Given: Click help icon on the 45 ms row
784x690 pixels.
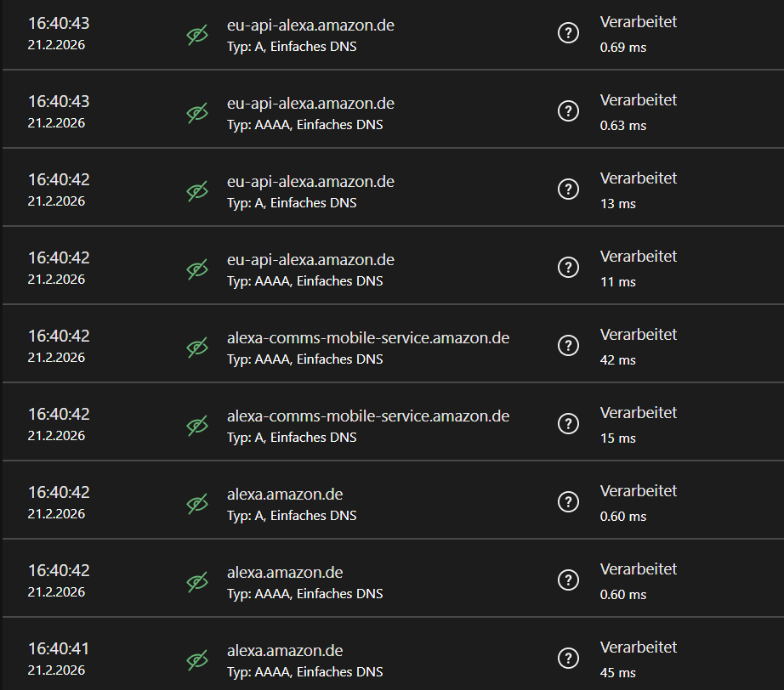Looking at the screenshot, I should [x=568, y=659].
